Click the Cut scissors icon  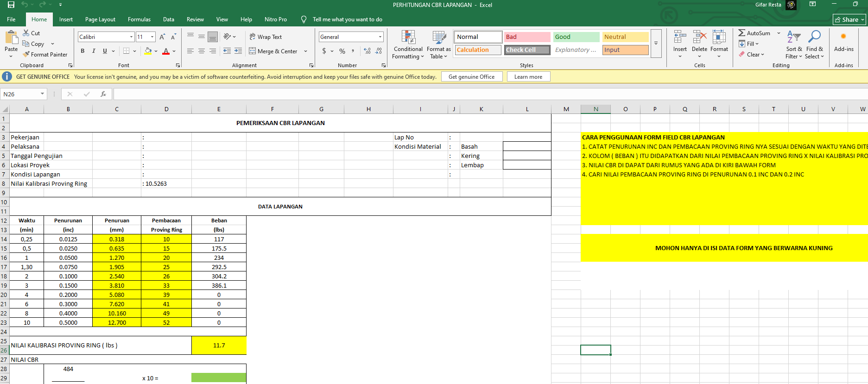coord(26,33)
